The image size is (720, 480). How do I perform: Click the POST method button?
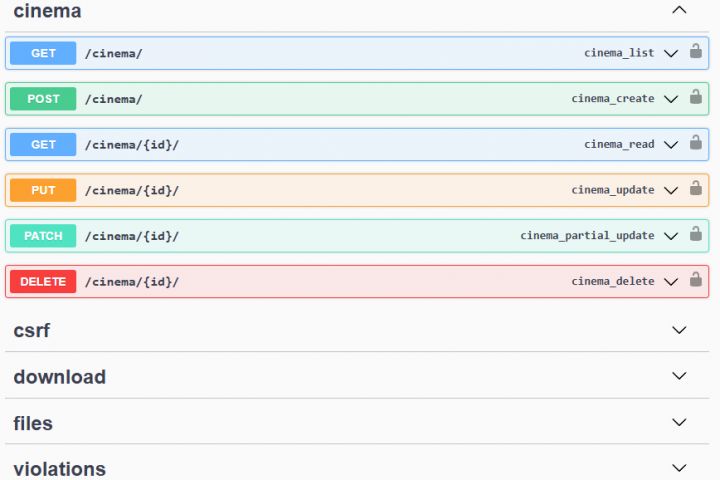[43, 99]
